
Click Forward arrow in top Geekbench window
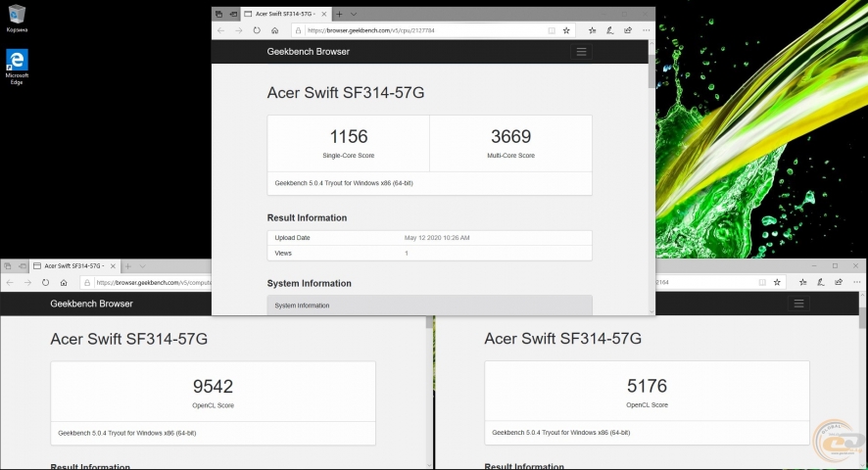point(239,30)
